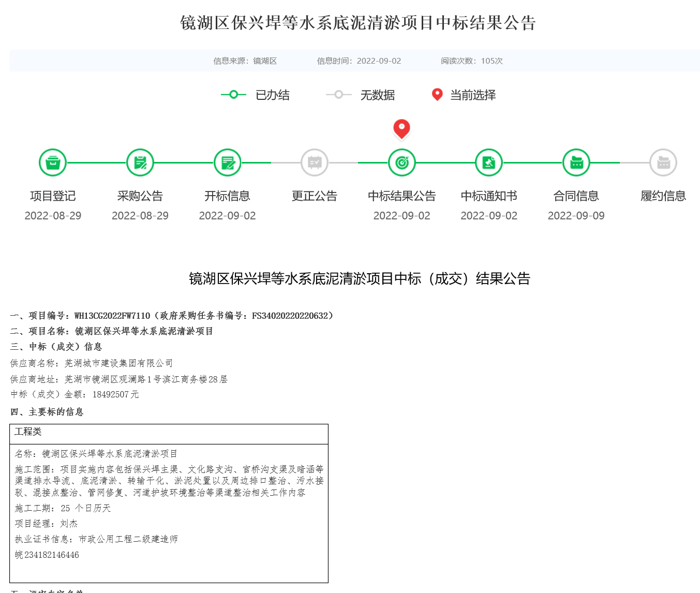700x593 pixels.
Task: Click the greyed 履约信息 stage icon
Action: [663, 162]
